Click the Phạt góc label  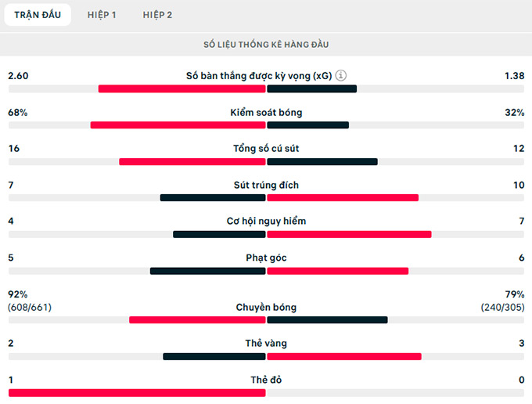(x=266, y=258)
